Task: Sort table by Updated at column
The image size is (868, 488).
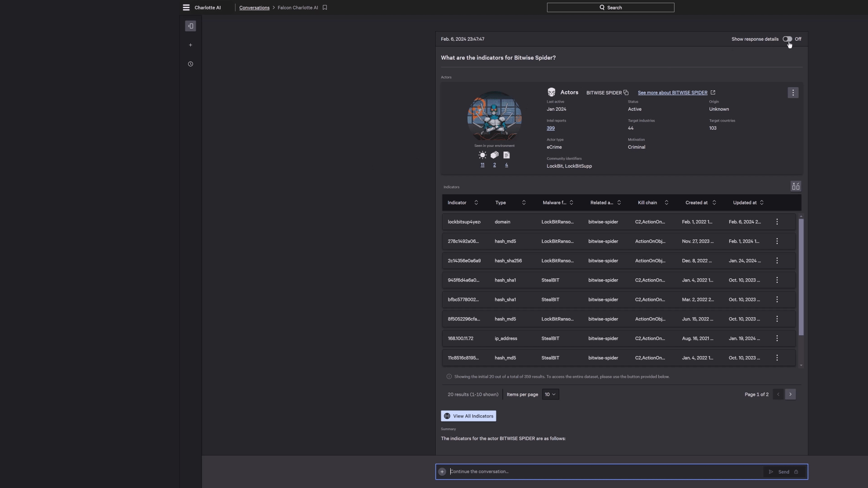Action: click(762, 203)
